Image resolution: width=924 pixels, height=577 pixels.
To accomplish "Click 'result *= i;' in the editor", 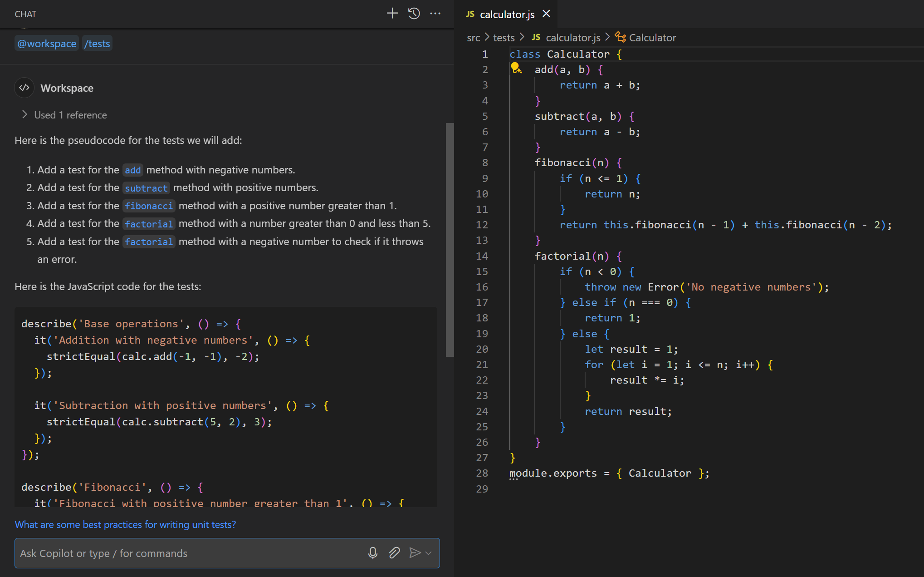I will [647, 380].
